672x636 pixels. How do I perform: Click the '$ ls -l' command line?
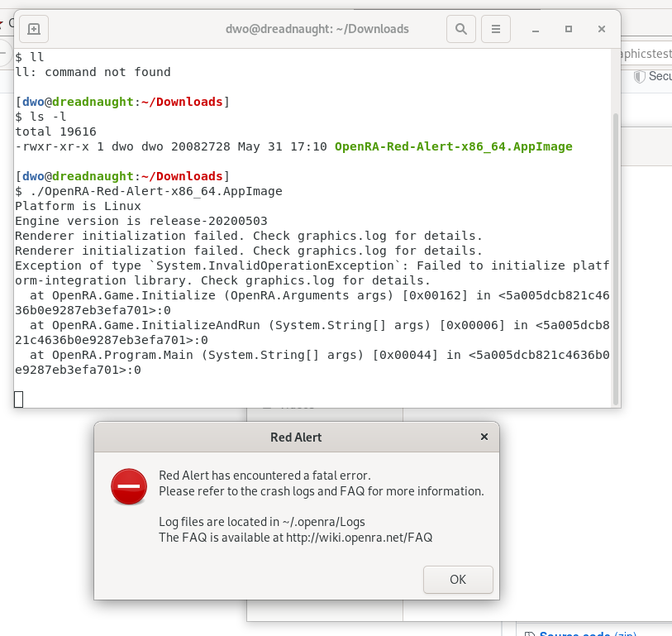(41, 117)
